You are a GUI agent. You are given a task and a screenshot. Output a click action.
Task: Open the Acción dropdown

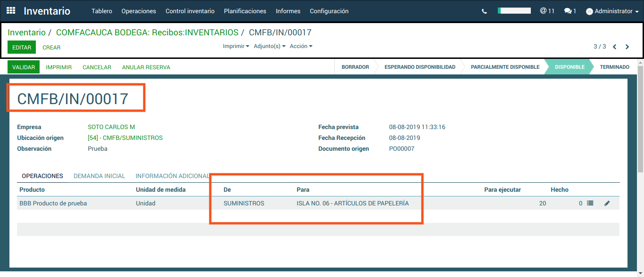(301, 46)
